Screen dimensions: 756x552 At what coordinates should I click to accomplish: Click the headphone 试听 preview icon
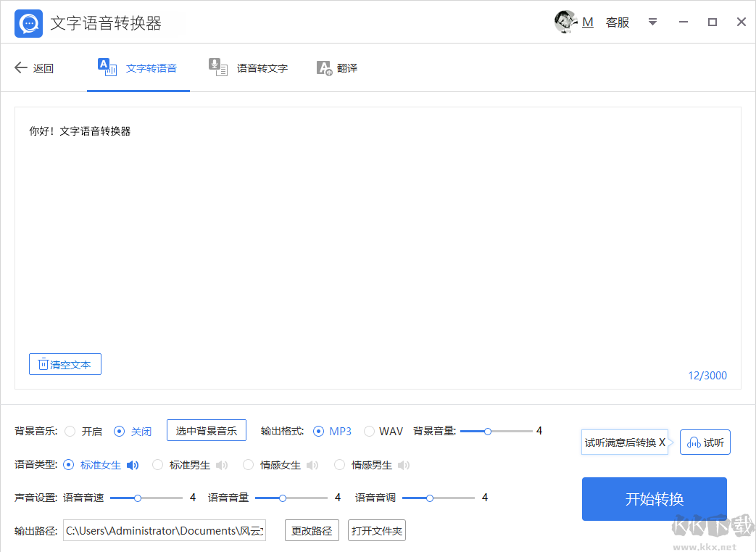coord(693,442)
